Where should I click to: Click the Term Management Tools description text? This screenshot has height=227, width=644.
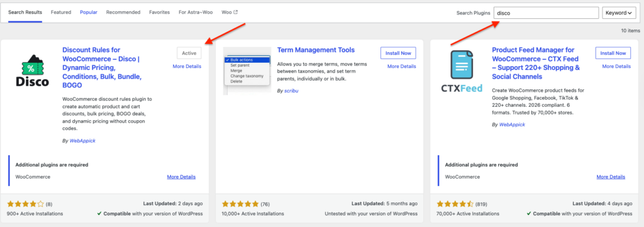[x=323, y=72]
